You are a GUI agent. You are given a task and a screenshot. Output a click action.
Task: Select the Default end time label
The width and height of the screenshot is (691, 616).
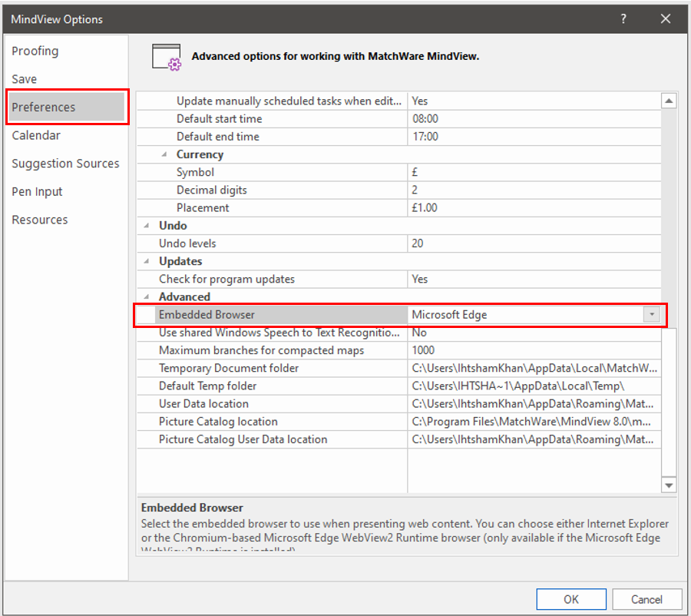tap(218, 137)
